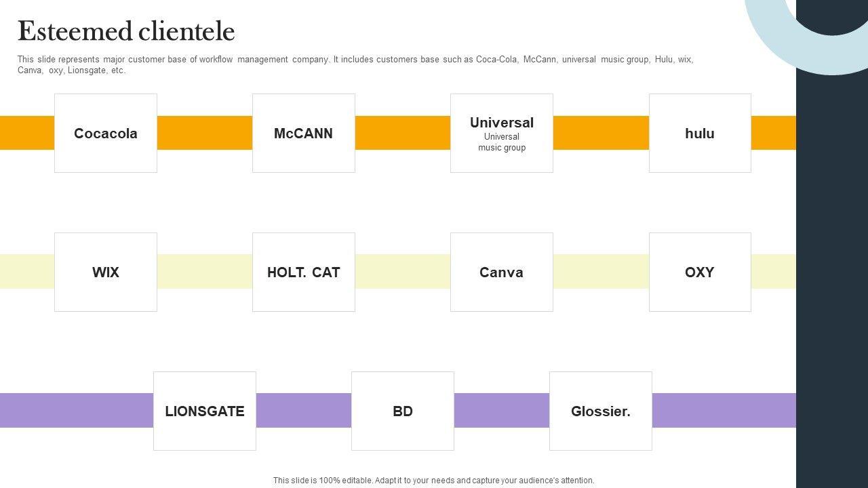Viewport: 868px width, 488px height.
Task: Click the Glossier. client box
Action: (x=600, y=411)
